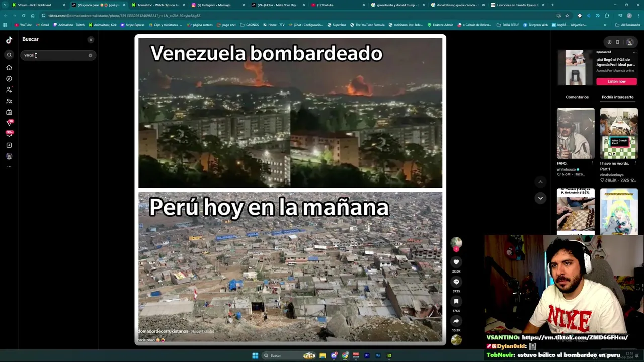Open the Home icon in TikTok sidebar

click(x=9, y=68)
